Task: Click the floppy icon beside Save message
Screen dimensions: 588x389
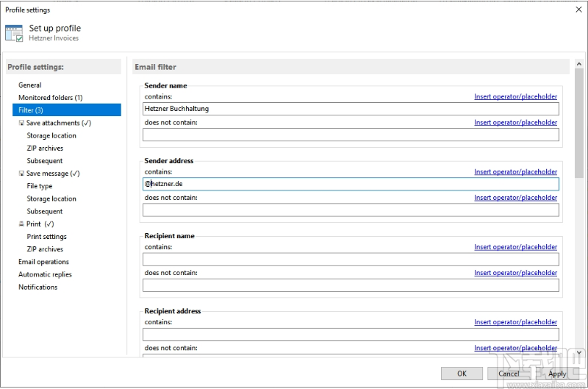Action: coord(21,174)
